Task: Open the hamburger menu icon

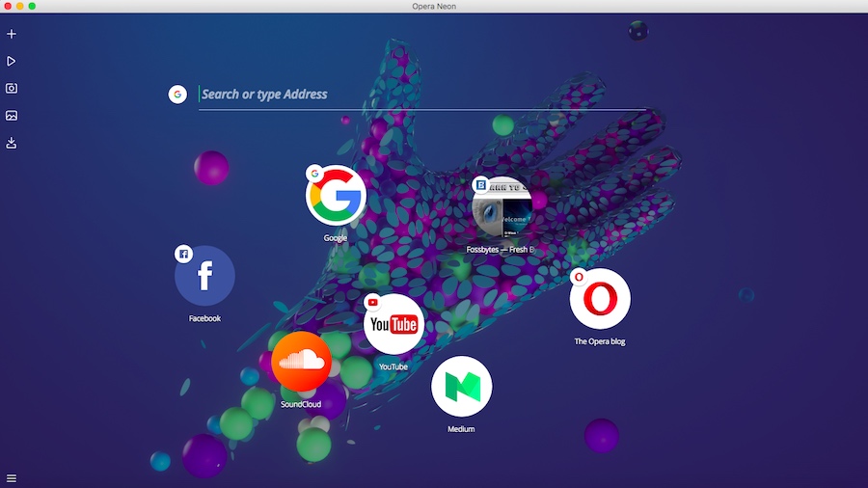Action: pos(11,478)
